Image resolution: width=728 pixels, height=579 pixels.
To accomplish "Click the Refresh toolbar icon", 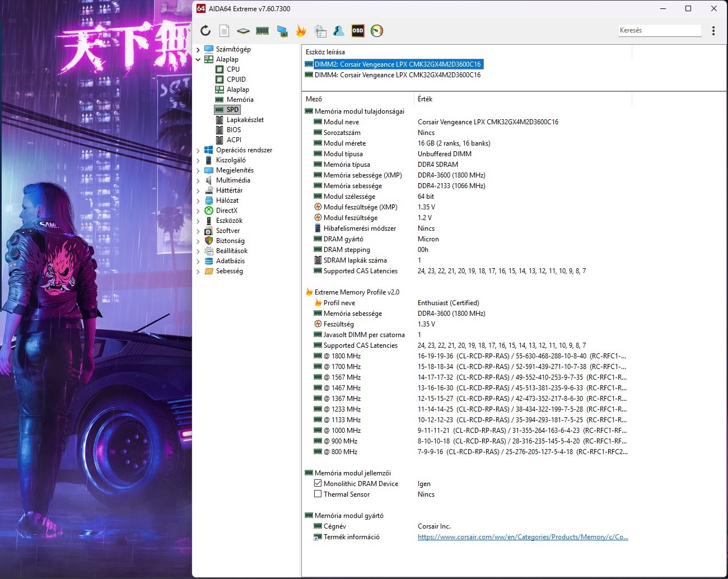I will point(206,31).
